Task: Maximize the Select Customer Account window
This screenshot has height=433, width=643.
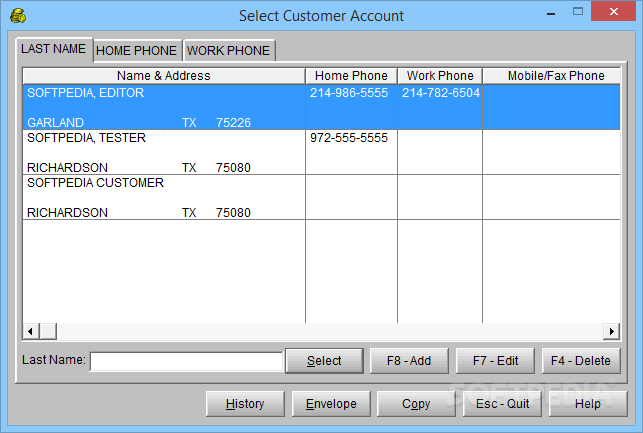Action: click(x=578, y=11)
